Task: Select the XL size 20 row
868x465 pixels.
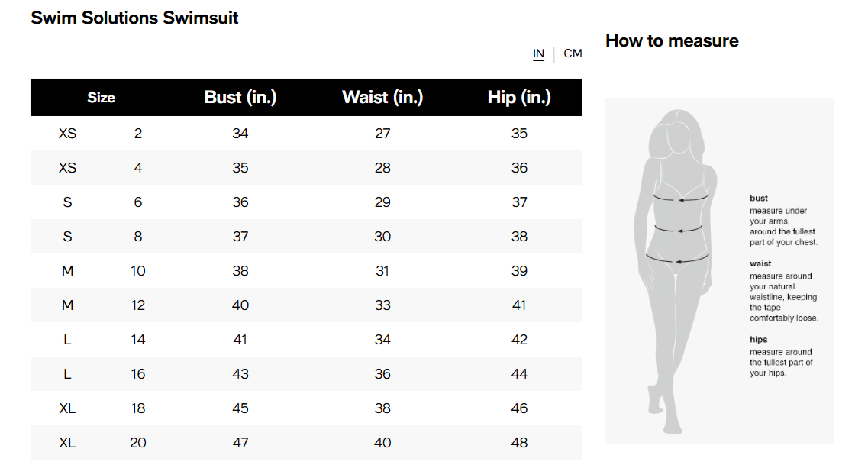Action: tap(306, 443)
